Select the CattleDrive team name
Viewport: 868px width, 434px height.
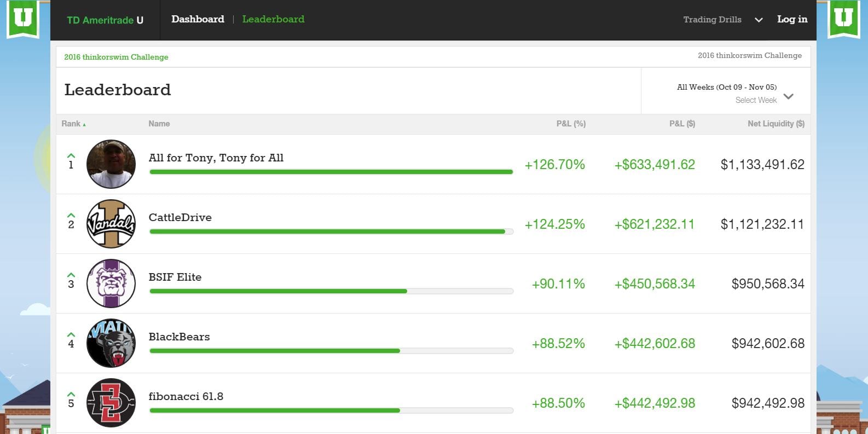point(180,217)
